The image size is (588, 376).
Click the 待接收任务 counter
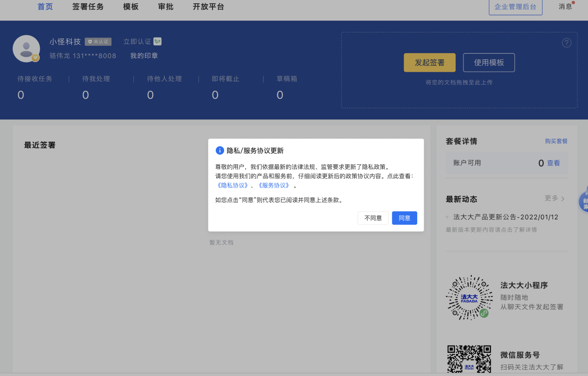(x=35, y=88)
